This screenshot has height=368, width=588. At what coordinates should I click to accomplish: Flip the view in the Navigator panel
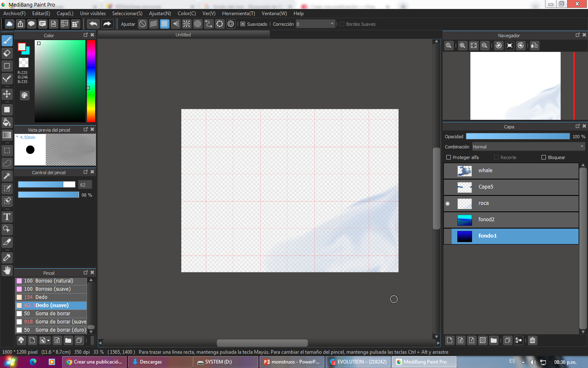(x=534, y=45)
